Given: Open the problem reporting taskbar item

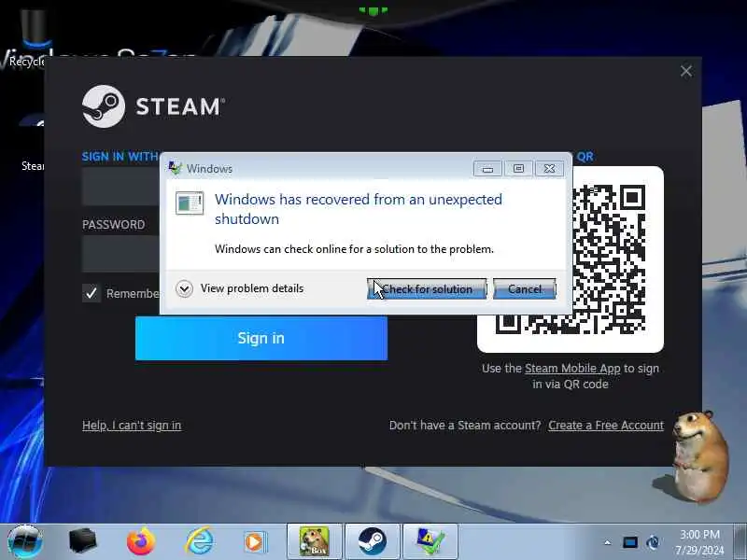Looking at the screenshot, I should tap(430, 541).
